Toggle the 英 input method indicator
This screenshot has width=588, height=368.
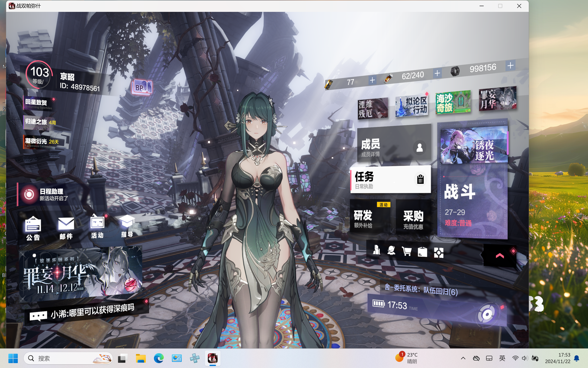point(502,358)
